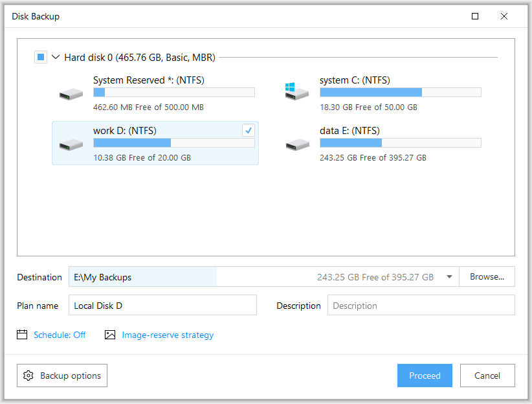Open Schedule: Off settings
The width and height of the screenshot is (532, 404).
[59, 335]
